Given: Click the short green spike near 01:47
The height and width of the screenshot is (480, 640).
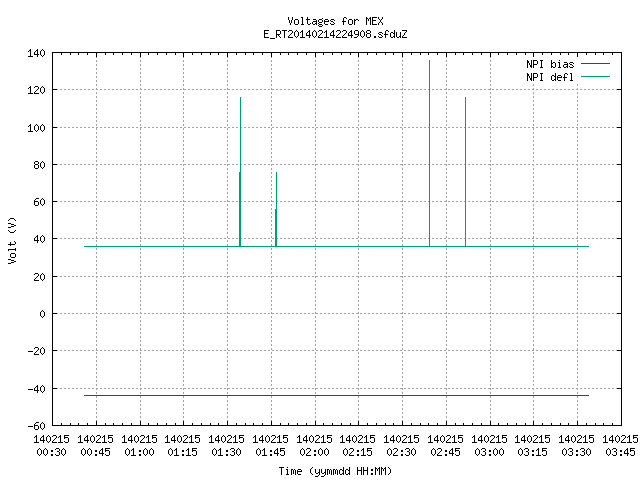Looking at the screenshot, I should pos(276,209).
